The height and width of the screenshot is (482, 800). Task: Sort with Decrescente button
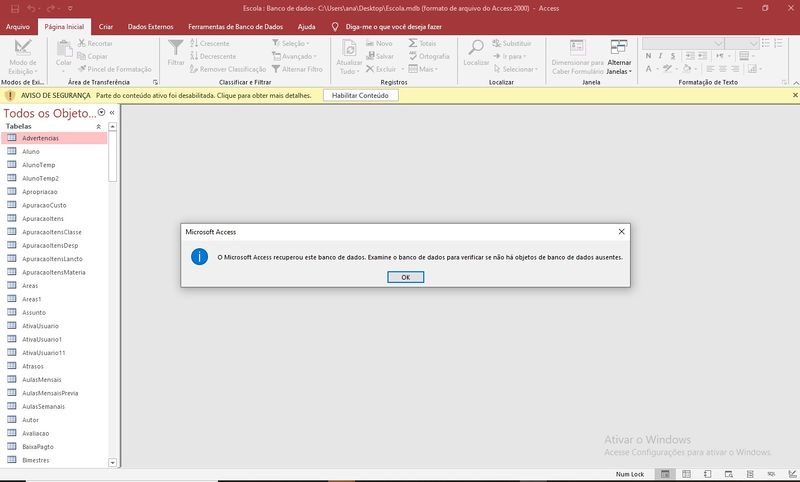pos(213,56)
